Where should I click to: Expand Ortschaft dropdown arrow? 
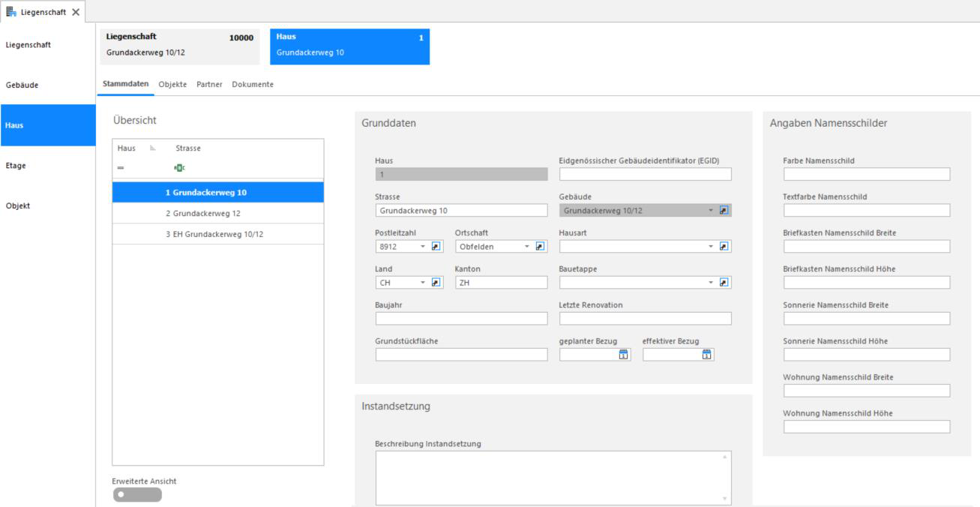click(x=527, y=246)
